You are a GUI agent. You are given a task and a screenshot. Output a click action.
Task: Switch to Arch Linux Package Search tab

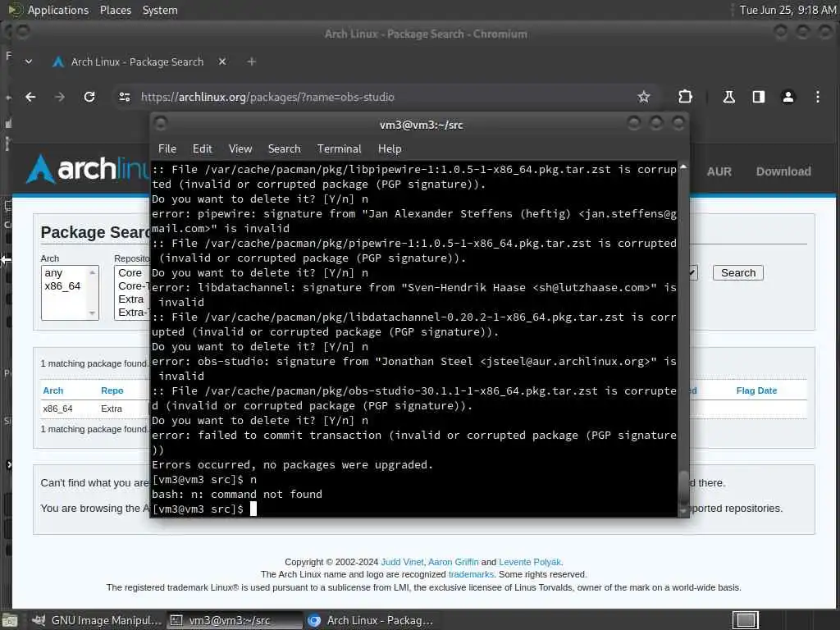tap(137, 62)
